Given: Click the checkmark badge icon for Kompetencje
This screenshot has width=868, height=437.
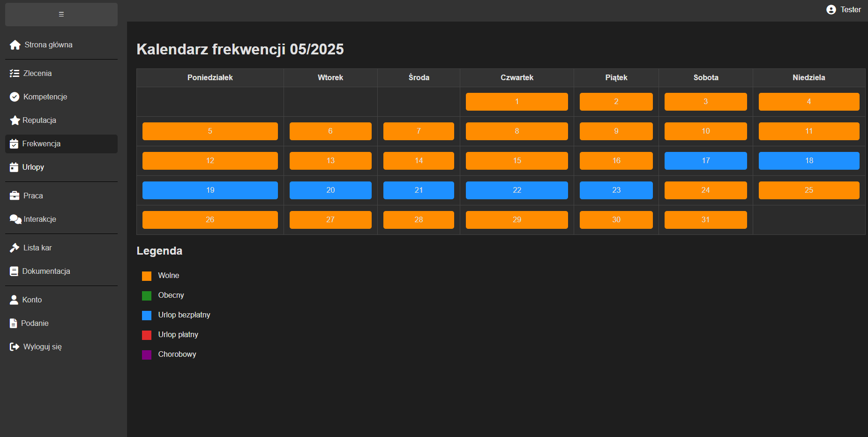Looking at the screenshot, I should (x=15, y=97).
